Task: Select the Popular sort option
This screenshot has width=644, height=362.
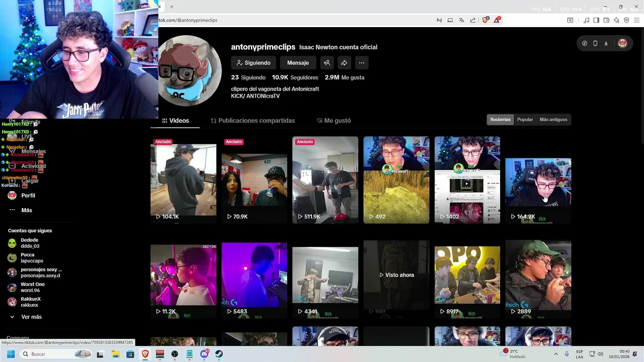Action: (x=525, y=120)
